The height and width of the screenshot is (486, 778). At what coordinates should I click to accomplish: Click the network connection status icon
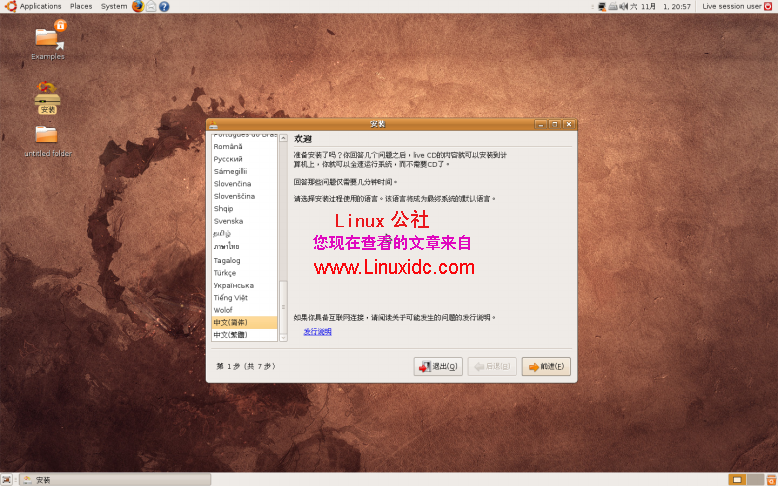click(602, 6)
